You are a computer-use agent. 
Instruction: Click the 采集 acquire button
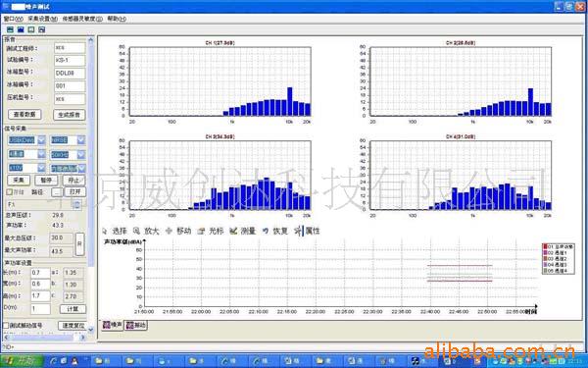pos(19,181)
